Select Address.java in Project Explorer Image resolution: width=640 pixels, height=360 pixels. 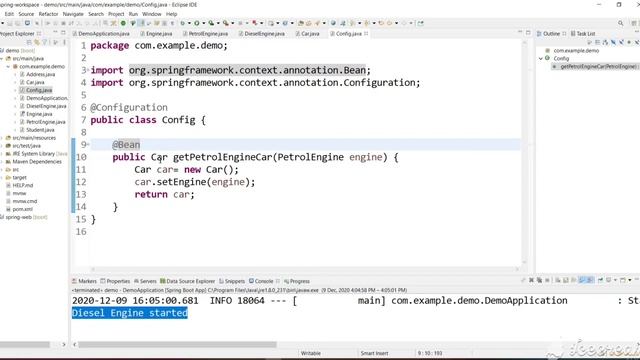pos(40,74)
